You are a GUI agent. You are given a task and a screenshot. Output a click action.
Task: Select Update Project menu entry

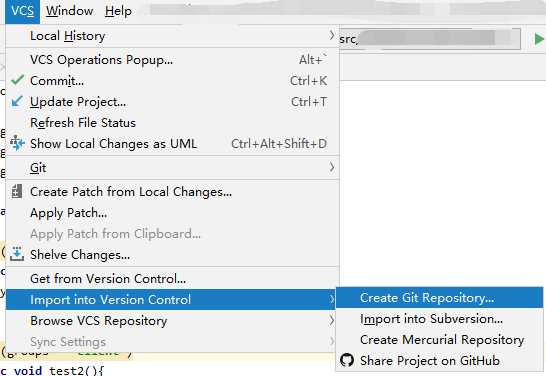[x=172, y=102]
